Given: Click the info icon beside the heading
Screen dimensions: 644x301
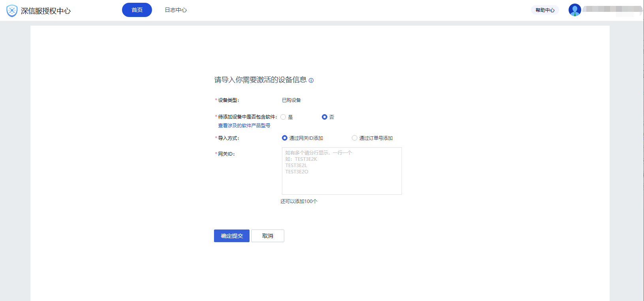Looking at the screenshot, I should [311, 81].
